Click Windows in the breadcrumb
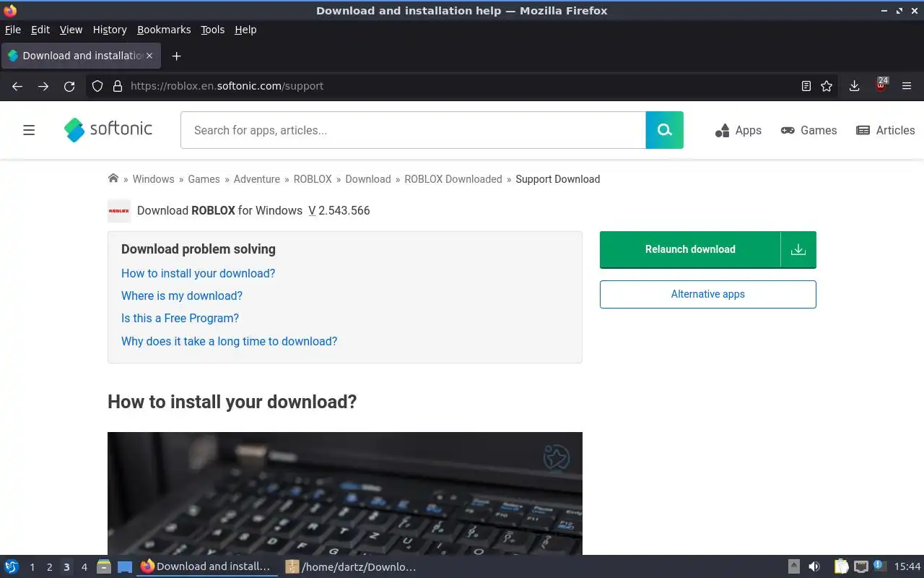 point(153,179)
